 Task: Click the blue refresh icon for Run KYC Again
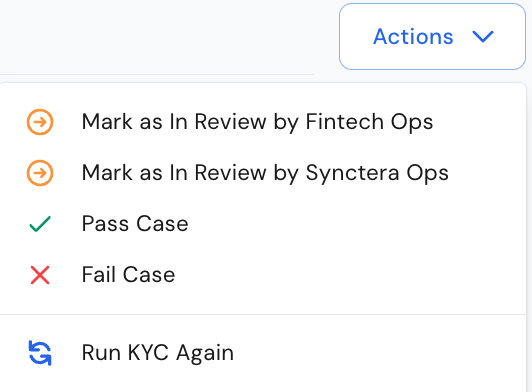pyautogui.click(x=40, y=353)
